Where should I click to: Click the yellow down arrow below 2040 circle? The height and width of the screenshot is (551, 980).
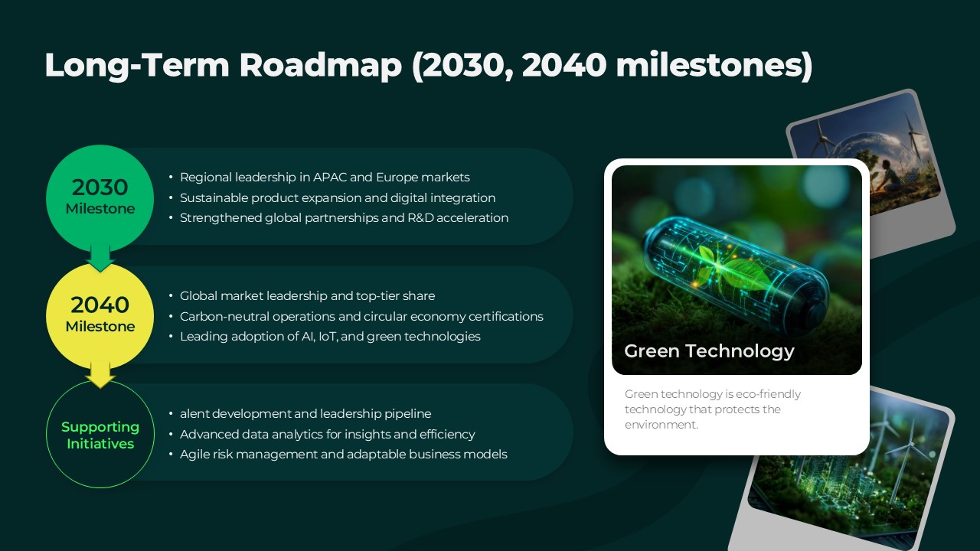pyautogui.click(x=100, y=376)
